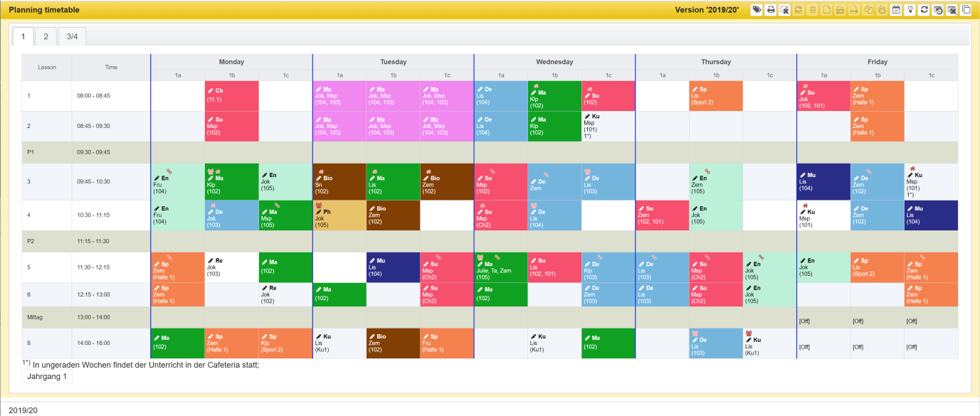Open the 3/4 tab
Image resolution: width=980 pixels, height=416 pixels.
point(72,36)
